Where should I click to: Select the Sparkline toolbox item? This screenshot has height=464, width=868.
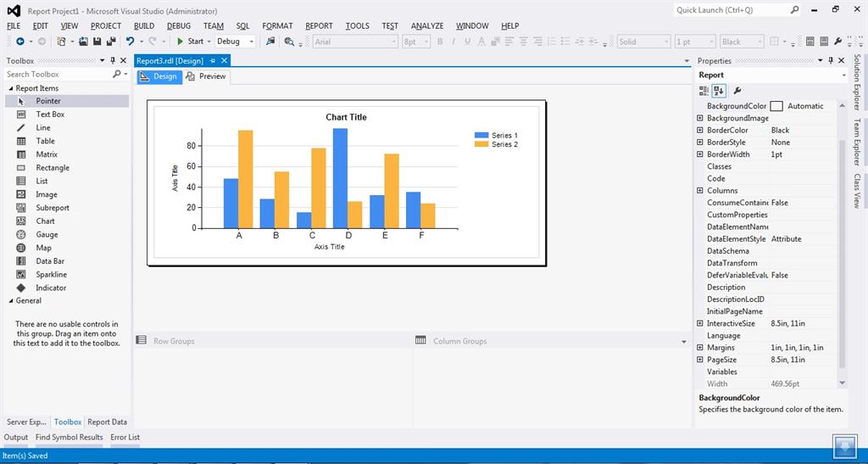click(67, 274)
